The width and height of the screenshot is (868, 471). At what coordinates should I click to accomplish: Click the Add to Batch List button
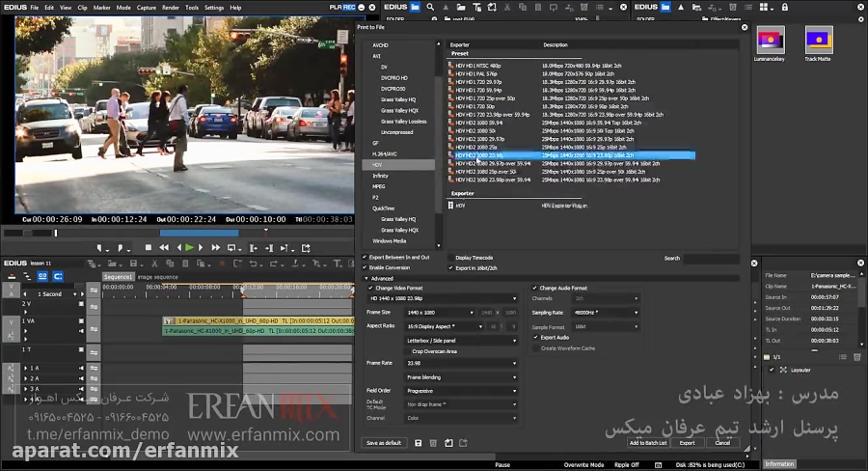point(647,443)
